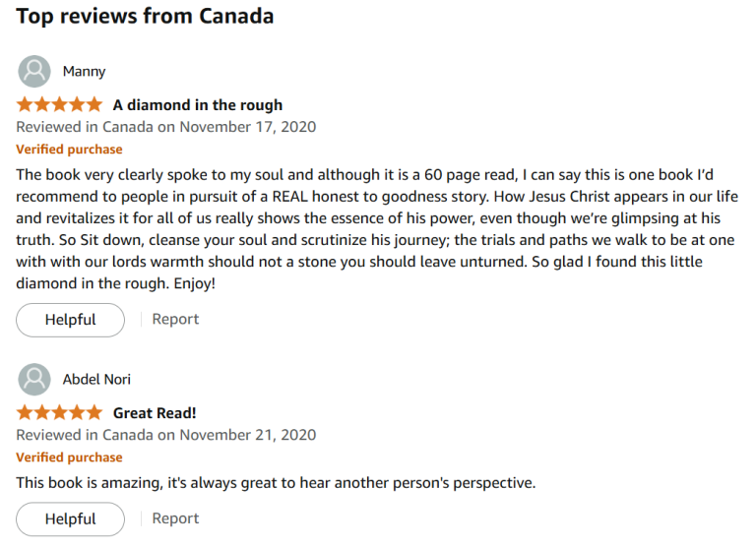The image size is (756, 548).
Task: Click Verified purchase label under Great Read!
Action: click(69, 457)
